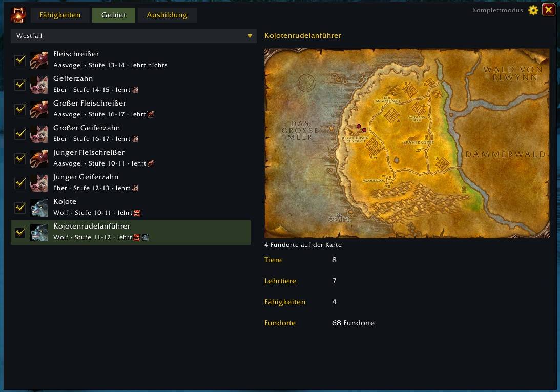Toggle the Kojotenrudelanführer checkbox
Image resolution: width=560 pixels, height=392 pixels.
pos(20,232)
